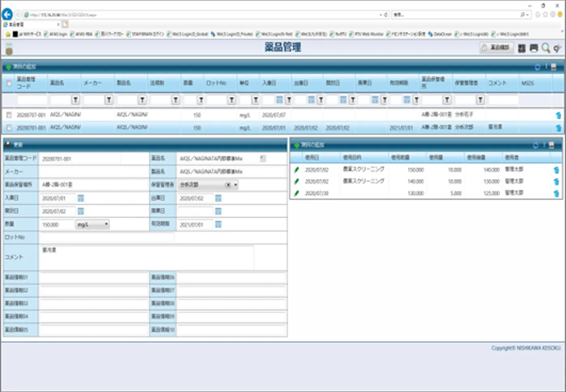This screenshot has height=392, width=566.
Task: Open the calendar for 出庫日 in the form
Action: pyautogui.click(x=218, y=198)
